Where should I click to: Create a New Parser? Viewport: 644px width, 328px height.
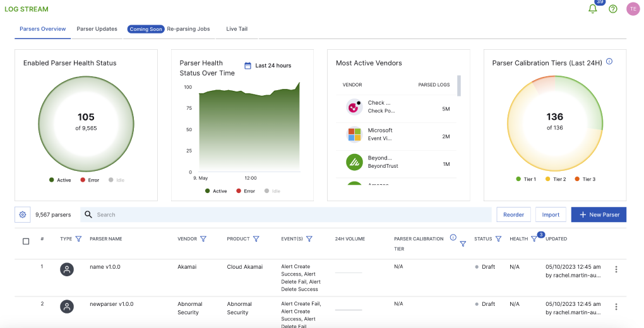[599, 214]
